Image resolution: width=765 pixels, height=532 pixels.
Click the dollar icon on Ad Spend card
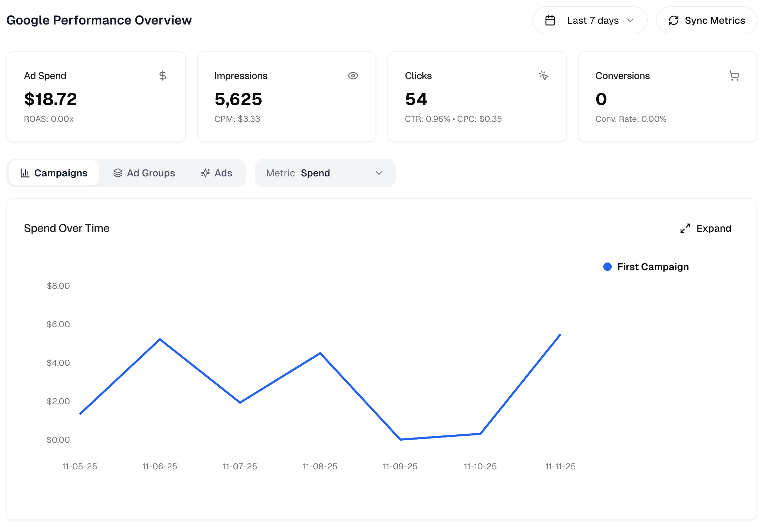(x=162, y=76)
